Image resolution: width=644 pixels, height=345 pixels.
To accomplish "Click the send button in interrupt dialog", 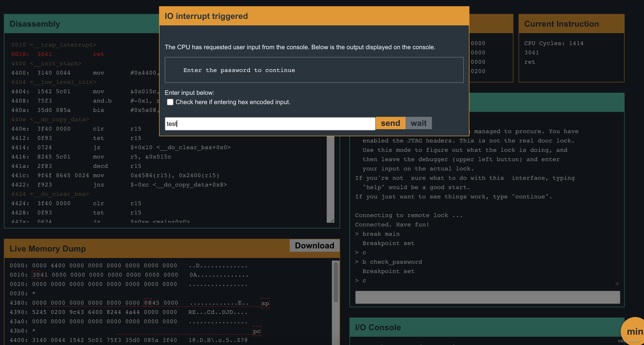I will 390,123.
